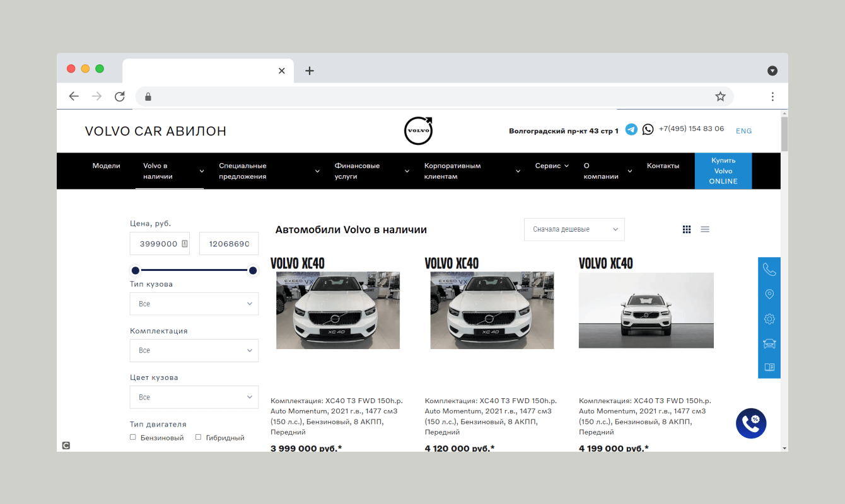Grab the maximum price slider handle
Viewport: 845px width, 504px height.
pyautogui.click(x=253, y=270)
